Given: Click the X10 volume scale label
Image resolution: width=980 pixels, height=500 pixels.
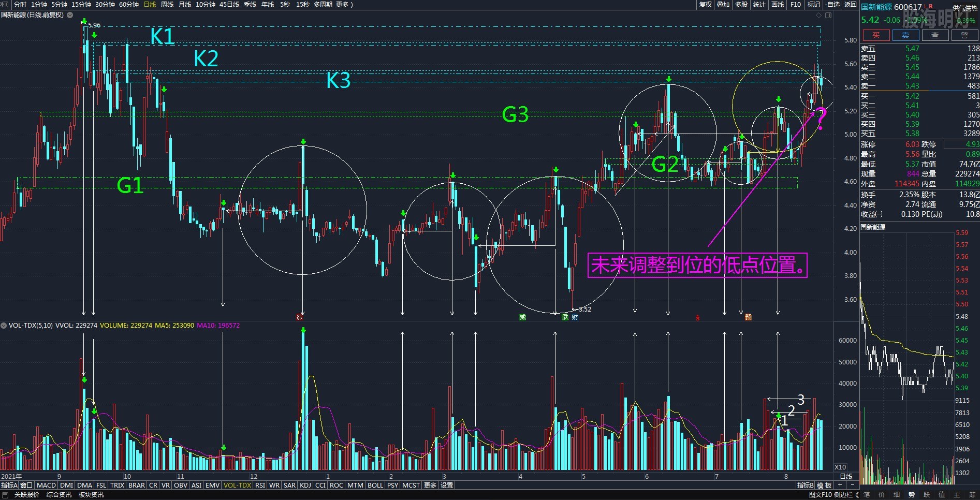Looking at the screenshot, I should (x=841, y=467).
